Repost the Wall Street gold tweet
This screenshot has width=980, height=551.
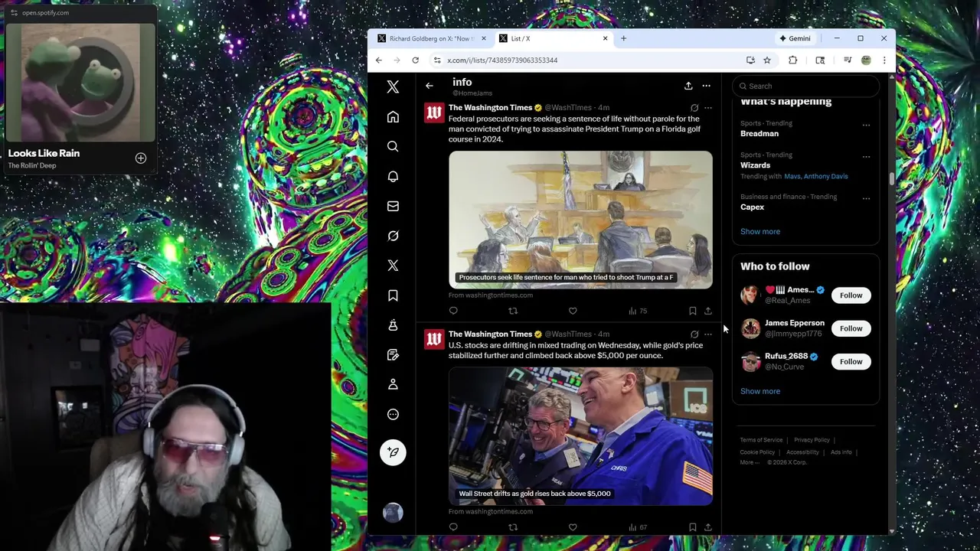[513, 527]
